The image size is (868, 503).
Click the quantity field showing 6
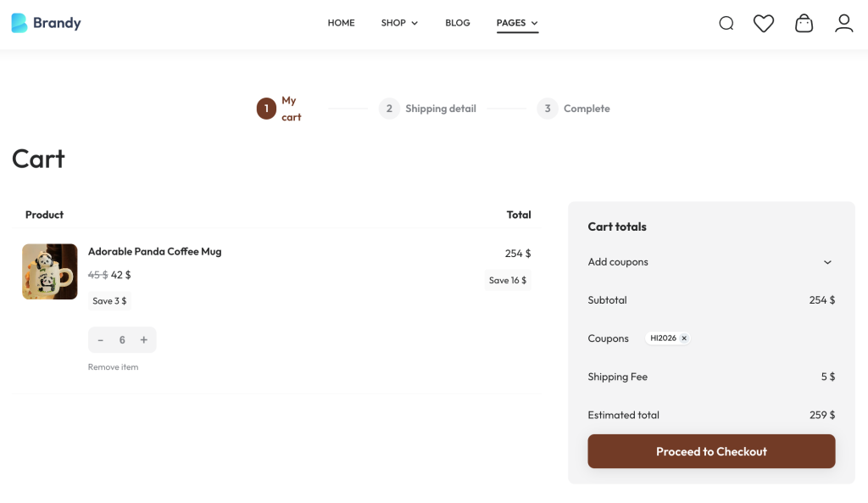point(122,340)
